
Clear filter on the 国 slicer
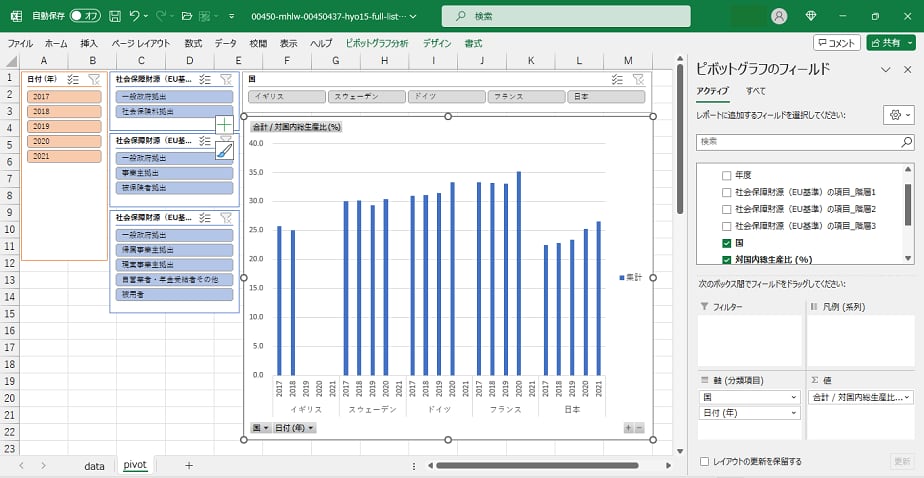click(x=638, y=79)
